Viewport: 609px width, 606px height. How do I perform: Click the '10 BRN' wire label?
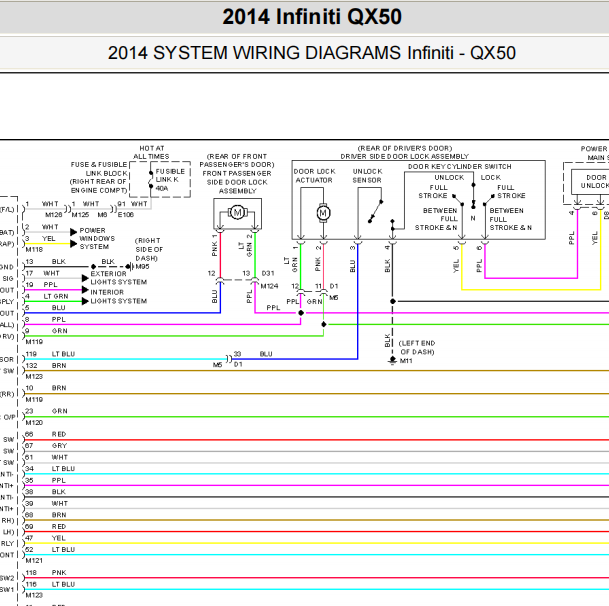(46, 388)
